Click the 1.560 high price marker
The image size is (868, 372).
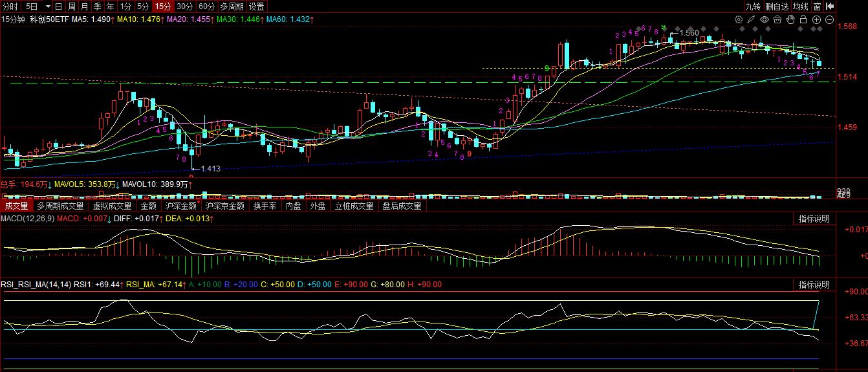[x=689, y=32]
